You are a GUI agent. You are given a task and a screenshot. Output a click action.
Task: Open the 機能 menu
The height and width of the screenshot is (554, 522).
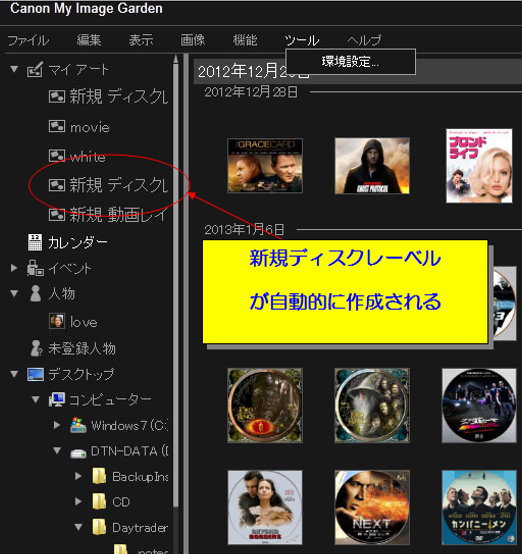coord(245,40)
